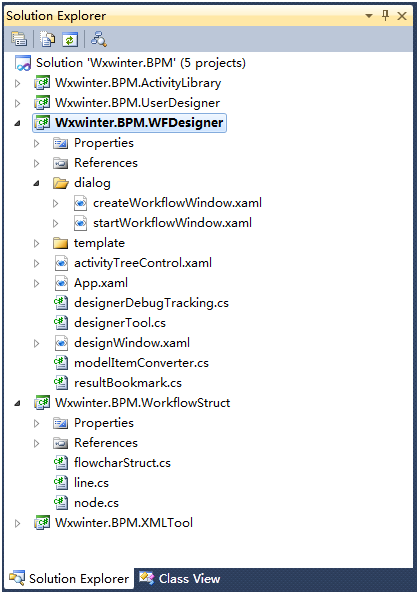Click the modelItemConverter.cs file icon
The width and height of the screenshot is (419, 594).
click(61, 363)
